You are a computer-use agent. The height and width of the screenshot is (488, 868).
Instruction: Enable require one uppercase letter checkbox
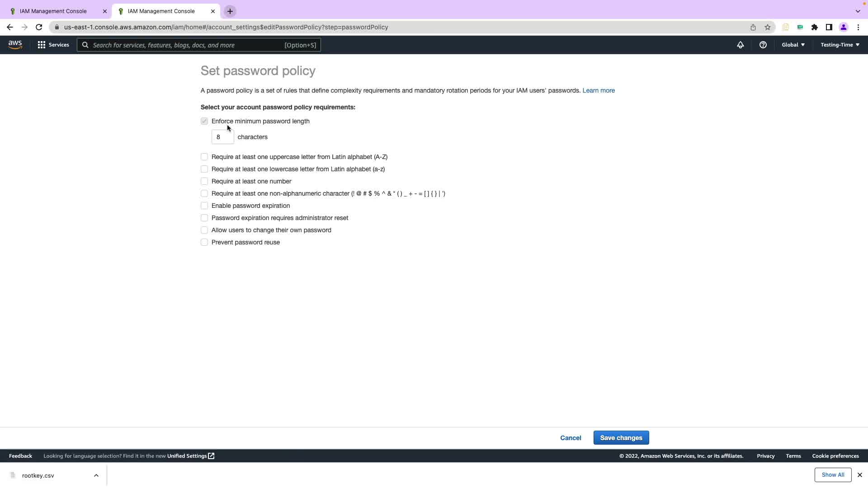(x=204, y=157)
